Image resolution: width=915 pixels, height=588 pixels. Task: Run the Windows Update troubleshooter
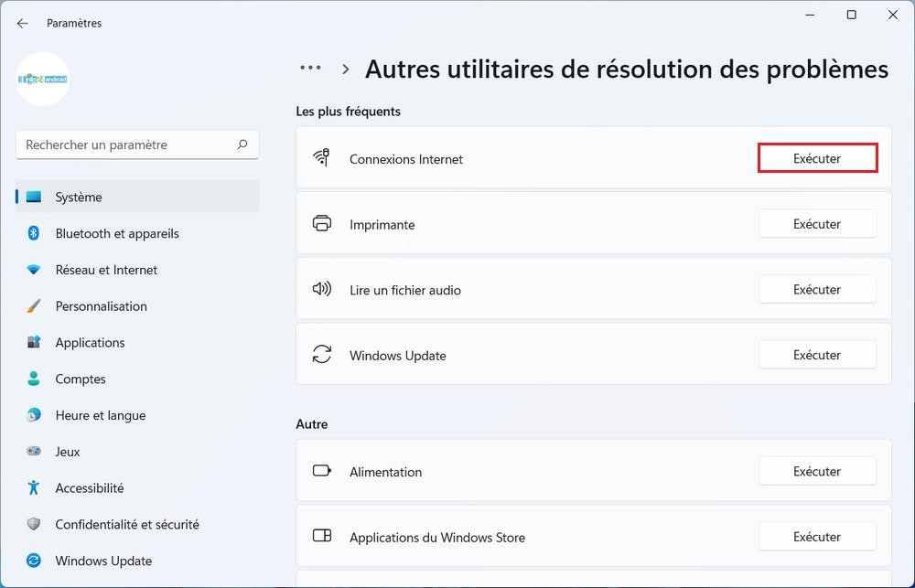pos(817,354)
